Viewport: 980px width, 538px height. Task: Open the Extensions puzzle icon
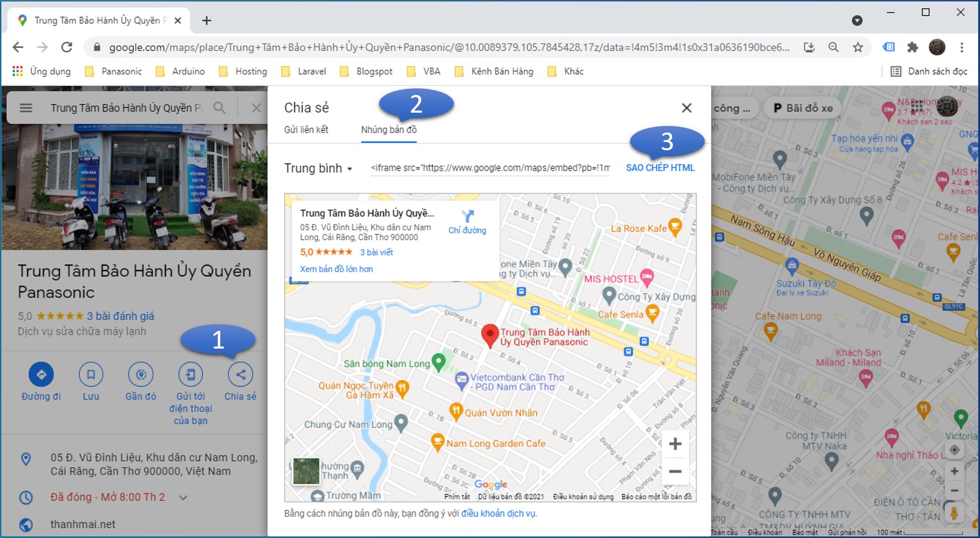click(x=913, y=48)
